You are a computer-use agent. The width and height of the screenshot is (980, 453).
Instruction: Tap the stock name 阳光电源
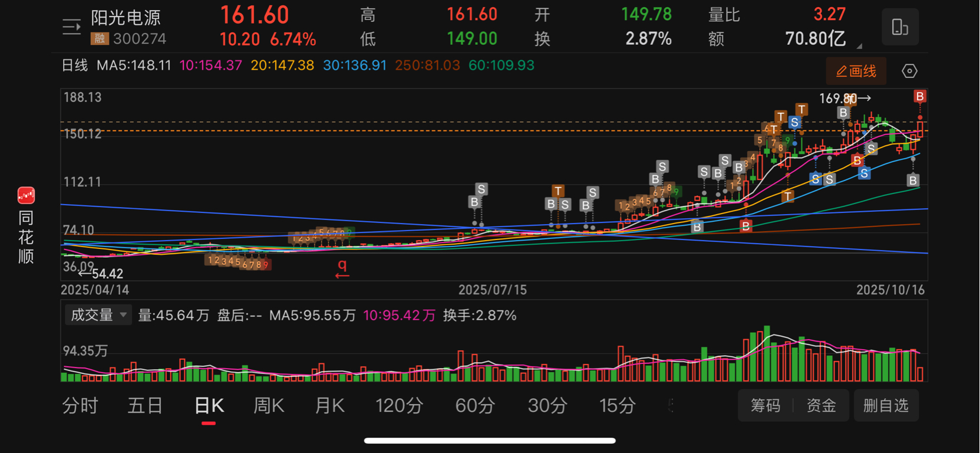click(126, 18)
